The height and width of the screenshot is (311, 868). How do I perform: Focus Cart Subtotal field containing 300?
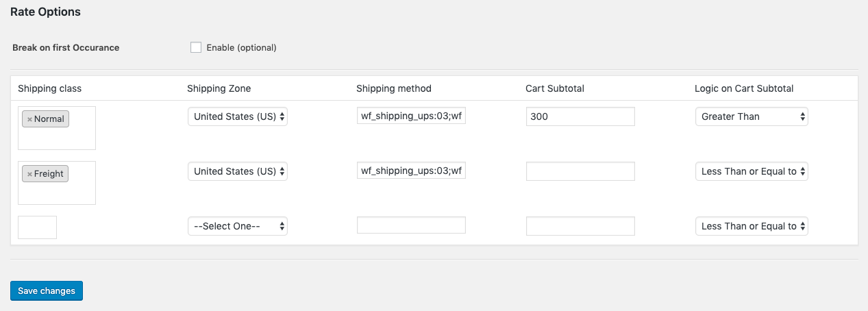[x=580, y=116]
